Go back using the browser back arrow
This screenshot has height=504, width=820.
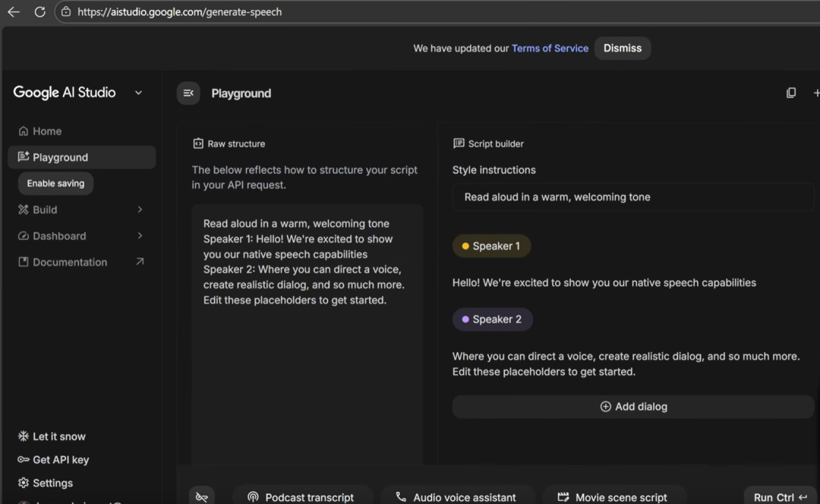coord(14,12)
